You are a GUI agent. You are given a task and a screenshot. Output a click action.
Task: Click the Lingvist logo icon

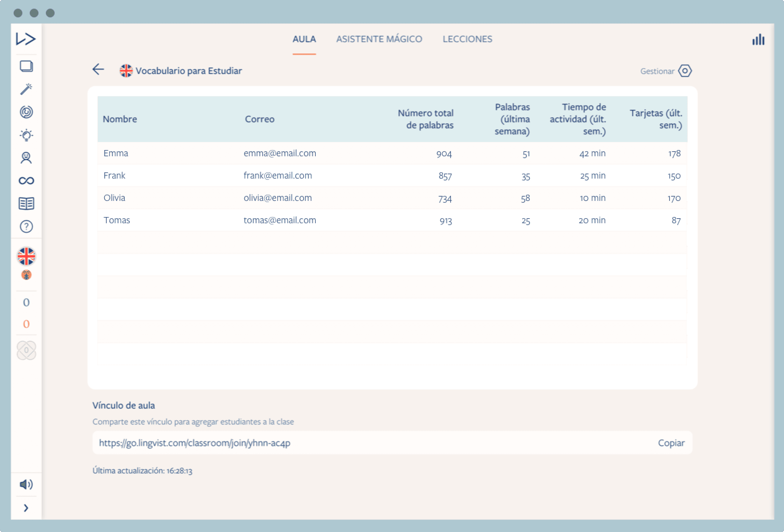pos(26,39)
